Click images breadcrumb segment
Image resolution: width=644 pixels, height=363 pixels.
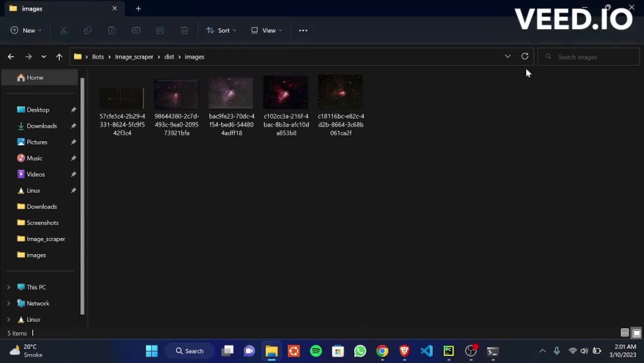click(194, 57)
